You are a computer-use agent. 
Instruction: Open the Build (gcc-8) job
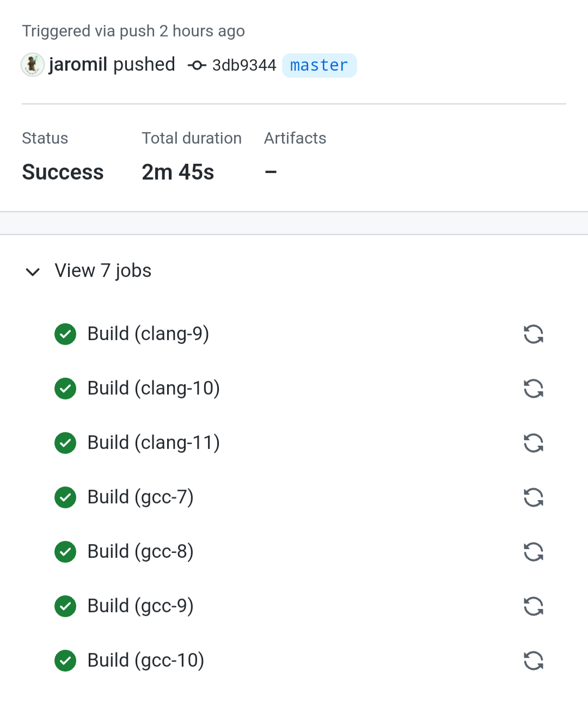pos(140,552)
